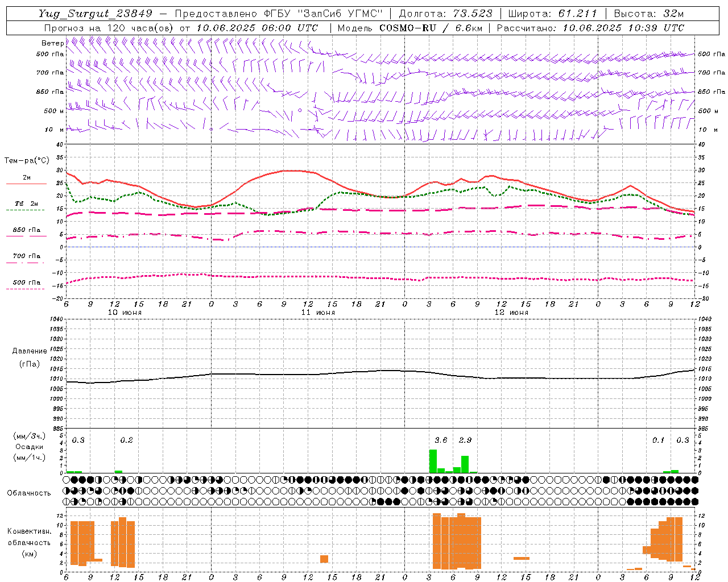Click the tallest green precipitation bar under 3.6

point(433,461)
